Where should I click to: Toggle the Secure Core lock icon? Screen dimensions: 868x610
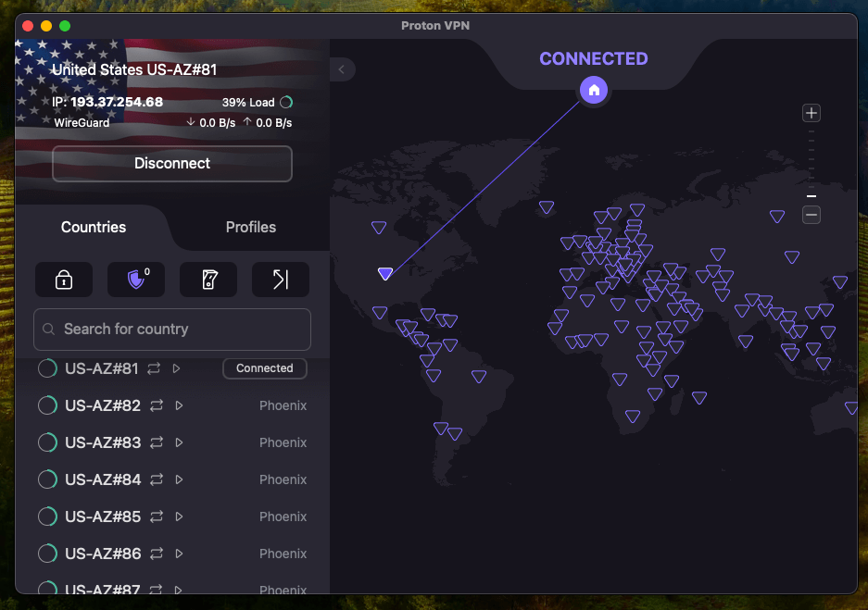coord(64,280)
